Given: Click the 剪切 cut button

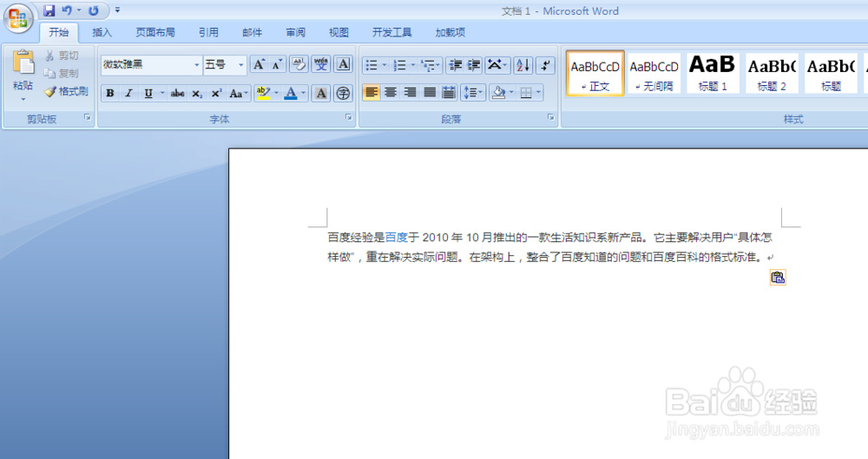Looking at the screenshot, I should (x=62, y=56).
